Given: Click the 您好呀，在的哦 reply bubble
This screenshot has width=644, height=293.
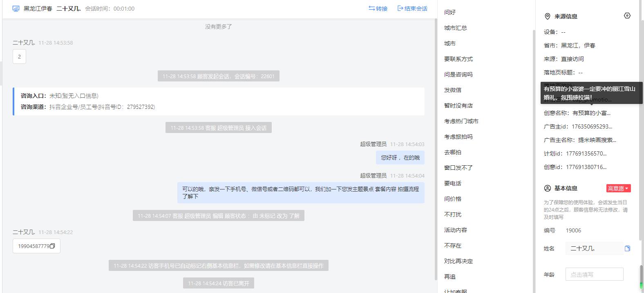Looking at the screenshot, I should tap(400, 158).
